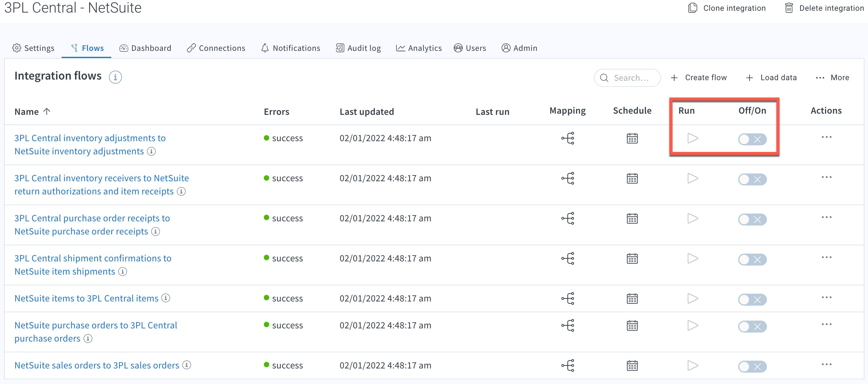
Task: Click the Load data button
Action: tap(771, 78)
